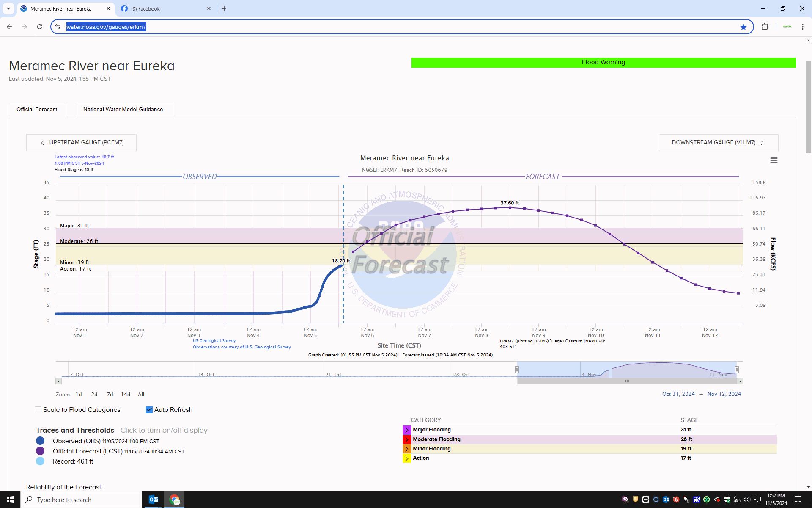Open the US Geological Survey link
The width and height of the screenshot is (812, 508).
pyautogui.click(x=214, y=340)
